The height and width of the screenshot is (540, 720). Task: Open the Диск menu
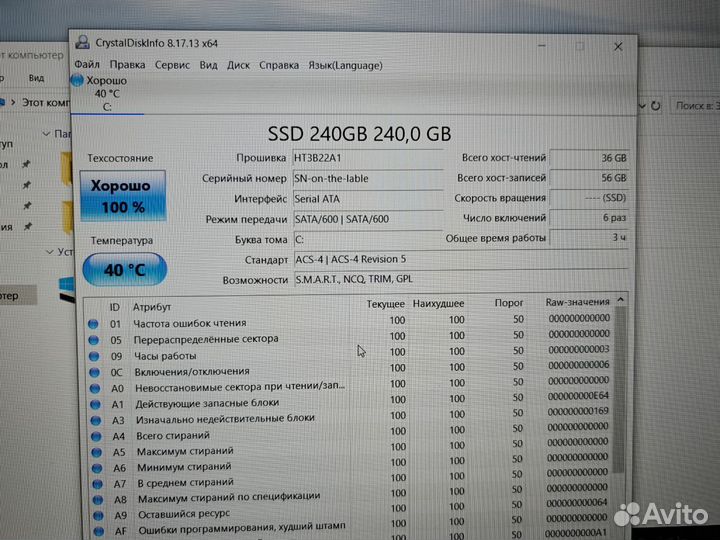tap(238, 65)
